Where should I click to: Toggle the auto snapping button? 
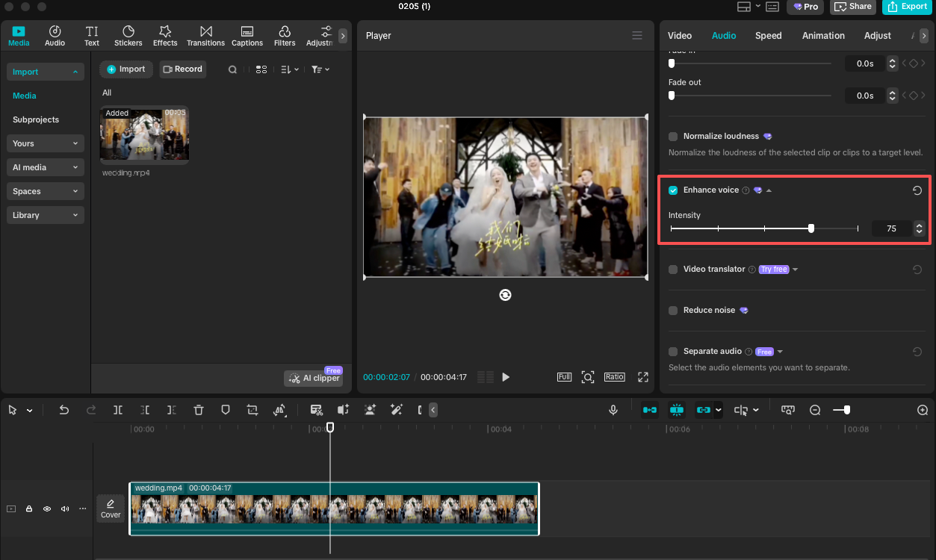click(x=677, y=410)
